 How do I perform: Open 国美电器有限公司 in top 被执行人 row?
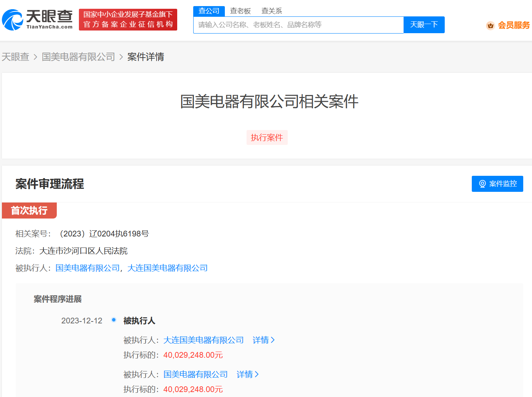(87, 268)
